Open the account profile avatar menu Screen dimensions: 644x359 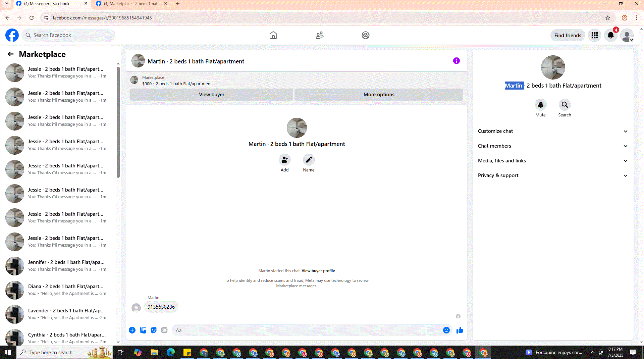627,35
